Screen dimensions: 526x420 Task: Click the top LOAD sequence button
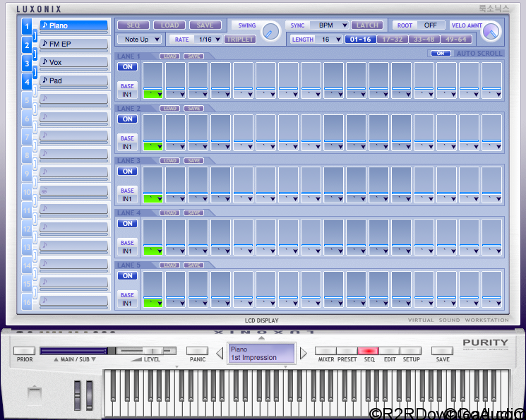pyautogui.click(x=169, y=25)
